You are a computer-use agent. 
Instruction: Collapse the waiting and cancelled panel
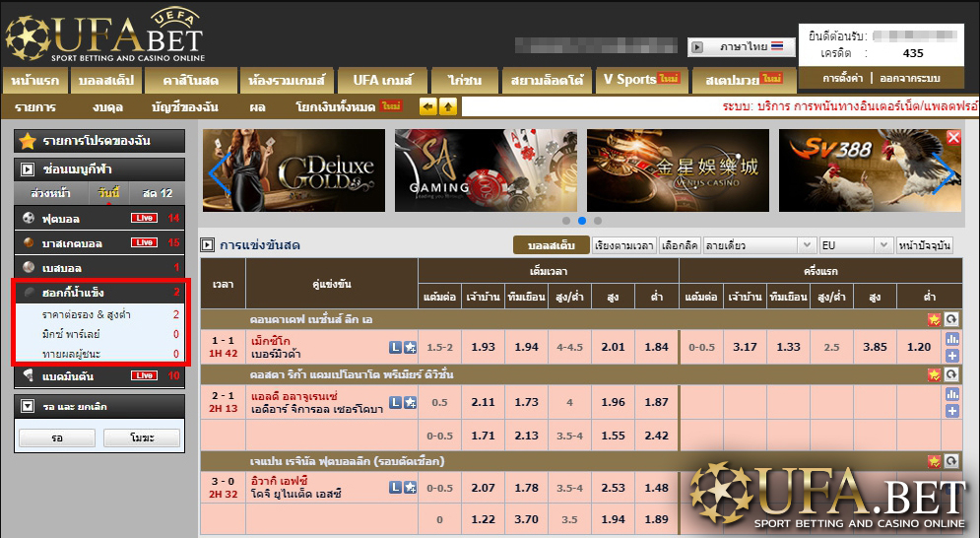point(28,406)
